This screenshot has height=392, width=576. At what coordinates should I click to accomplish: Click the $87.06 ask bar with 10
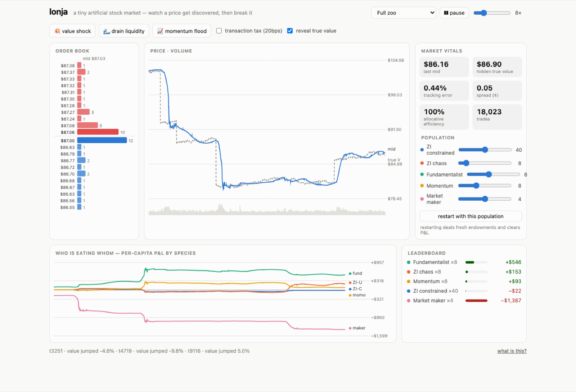98,132
